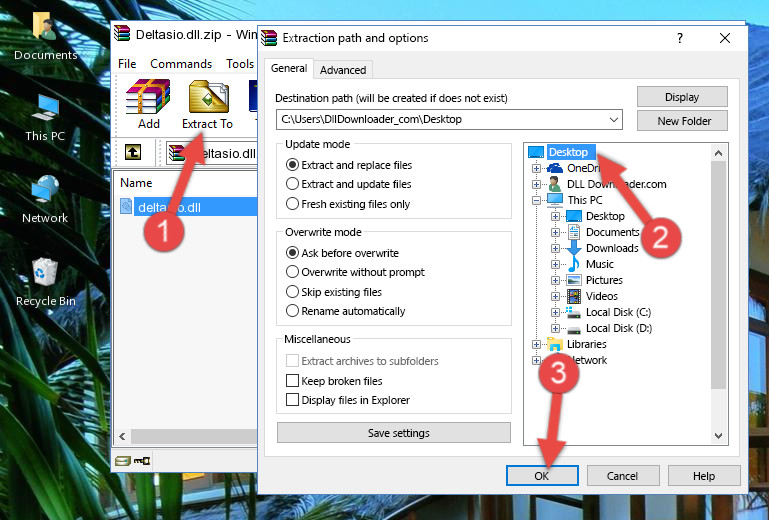Select Local Disk (C:) in the tree
769x520 pixels.
point(618,312)
